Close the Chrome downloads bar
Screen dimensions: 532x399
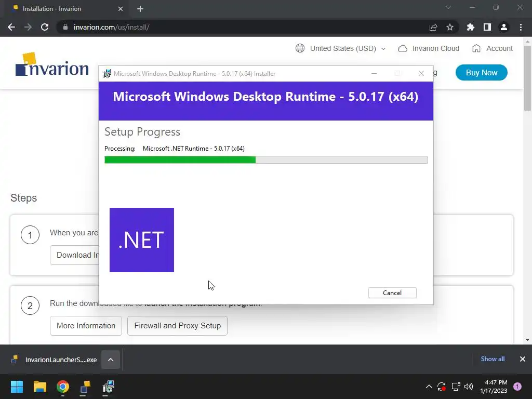[523, 359]
